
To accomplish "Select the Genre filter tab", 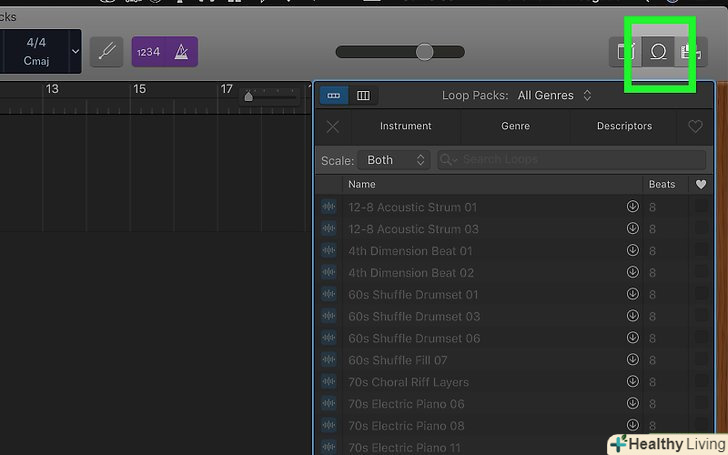I will pos(515,127).
